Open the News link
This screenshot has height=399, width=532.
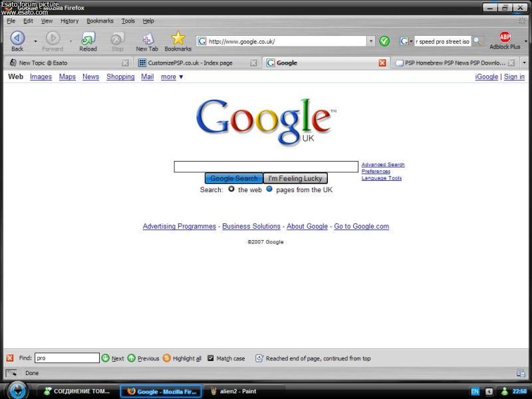[90, 76]
